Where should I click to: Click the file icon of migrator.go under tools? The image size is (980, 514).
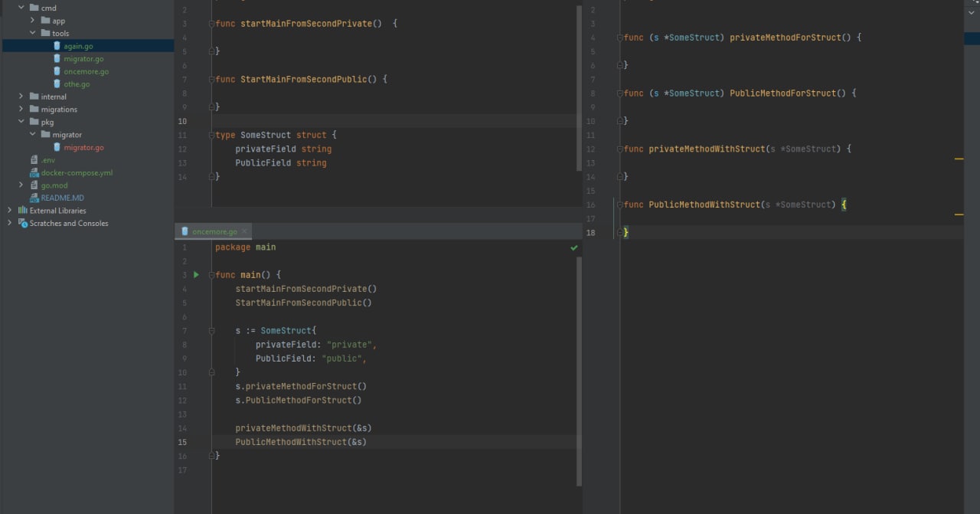(x=57, y=58)
